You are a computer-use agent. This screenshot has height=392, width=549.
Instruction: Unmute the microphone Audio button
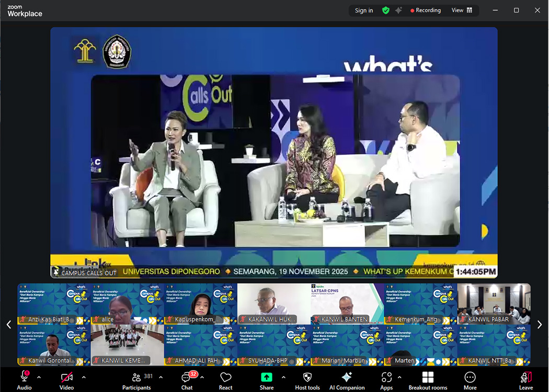24,380
